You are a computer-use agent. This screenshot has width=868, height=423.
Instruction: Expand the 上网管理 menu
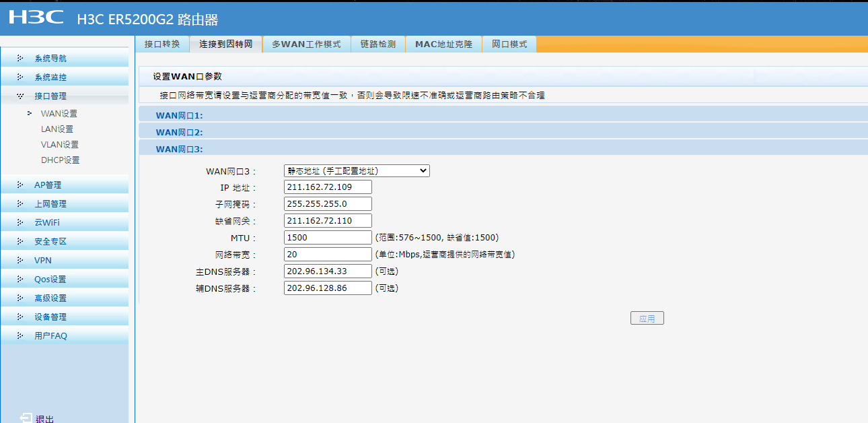pos(65,203)
